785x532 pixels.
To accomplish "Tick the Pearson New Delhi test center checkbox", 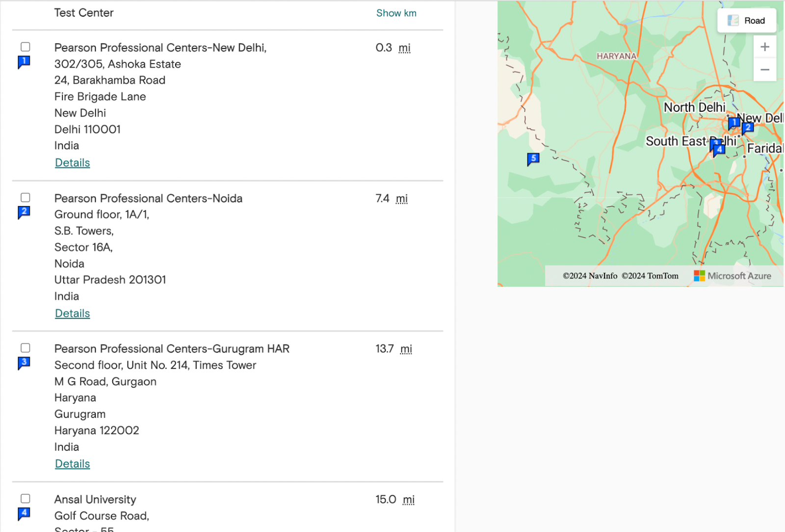I will click(x=26, y=47).
